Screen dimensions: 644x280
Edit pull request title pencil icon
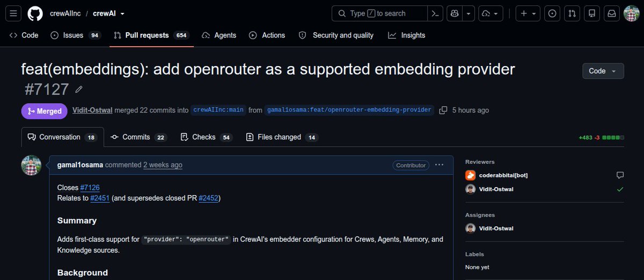tap(79, 89)
